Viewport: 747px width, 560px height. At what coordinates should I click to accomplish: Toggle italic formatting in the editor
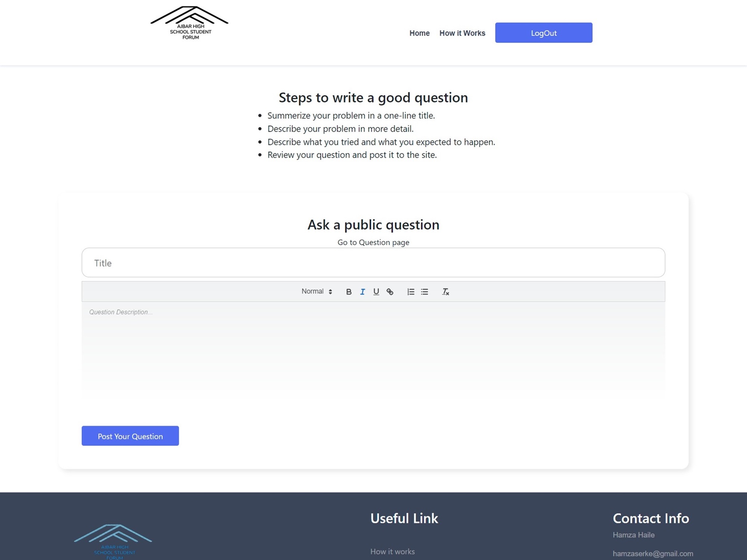pyautogui.click(x=362, y=292)
